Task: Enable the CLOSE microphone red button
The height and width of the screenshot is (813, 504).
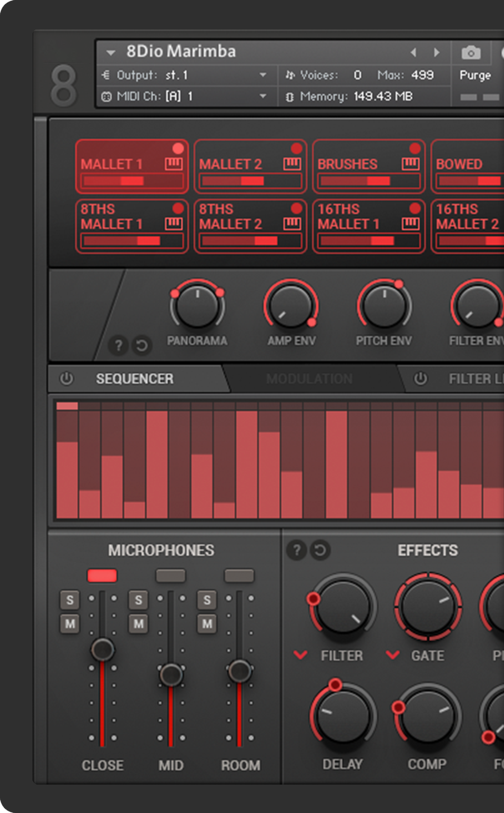Action: pyautogui.click(x=102, y=576)
